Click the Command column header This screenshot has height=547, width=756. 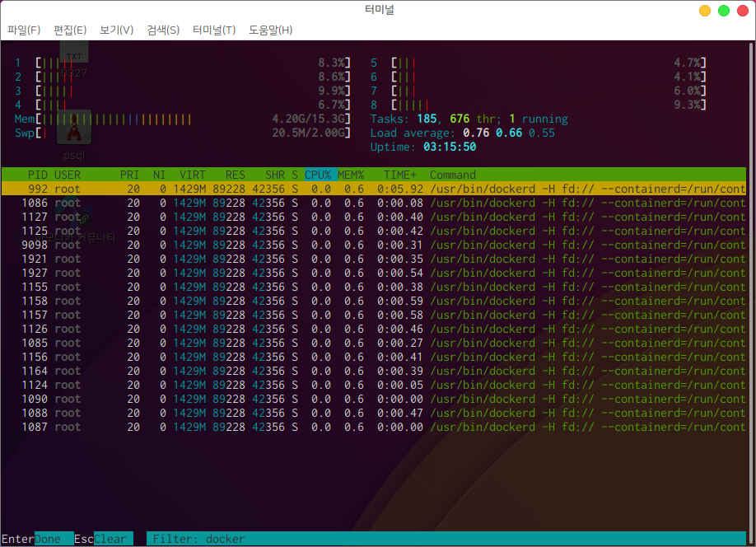coord(453,175)
